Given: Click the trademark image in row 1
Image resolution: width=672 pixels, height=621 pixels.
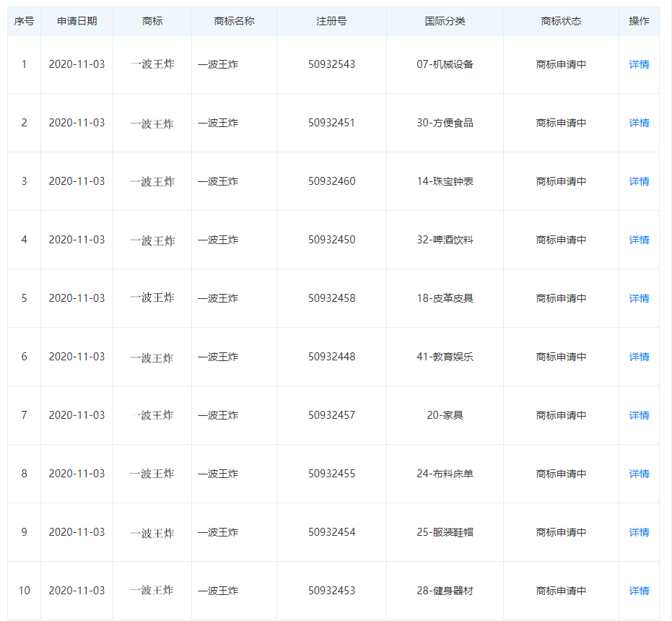Looking at the screenshot, I should pos(152,64).
